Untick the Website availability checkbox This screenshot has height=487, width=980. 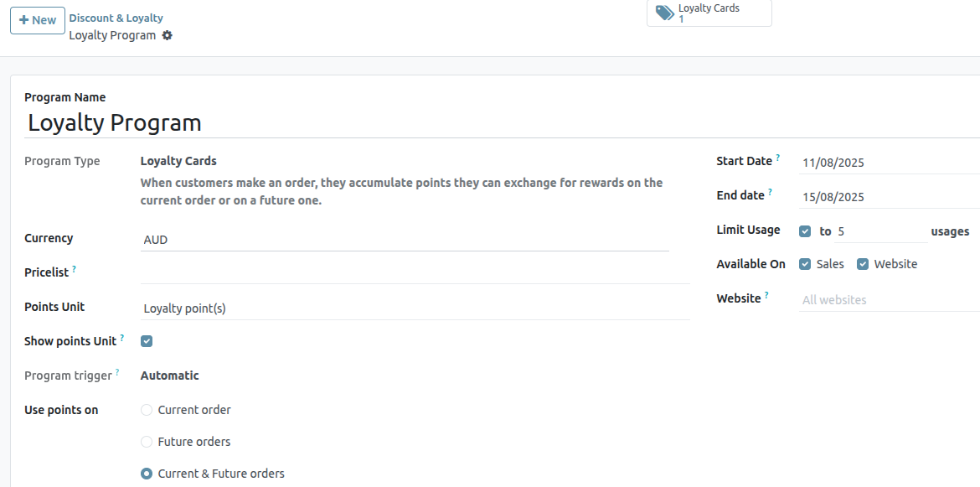[863, 264]
